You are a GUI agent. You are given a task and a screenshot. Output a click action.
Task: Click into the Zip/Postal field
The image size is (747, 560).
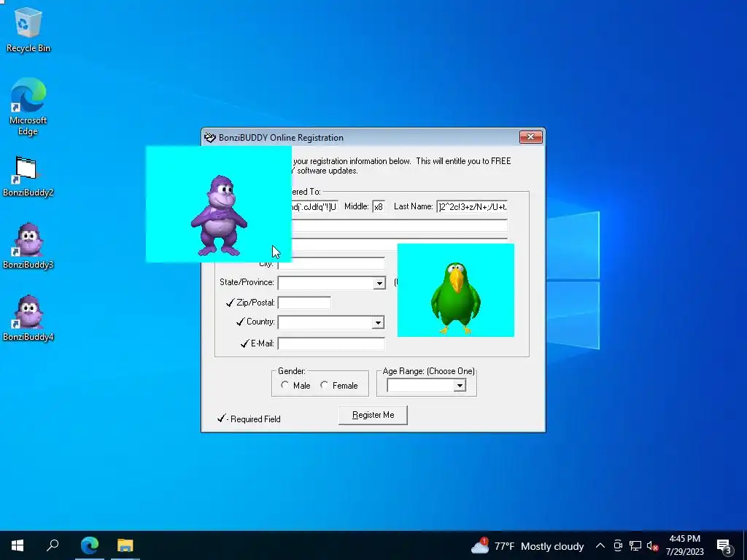[304, 303]
